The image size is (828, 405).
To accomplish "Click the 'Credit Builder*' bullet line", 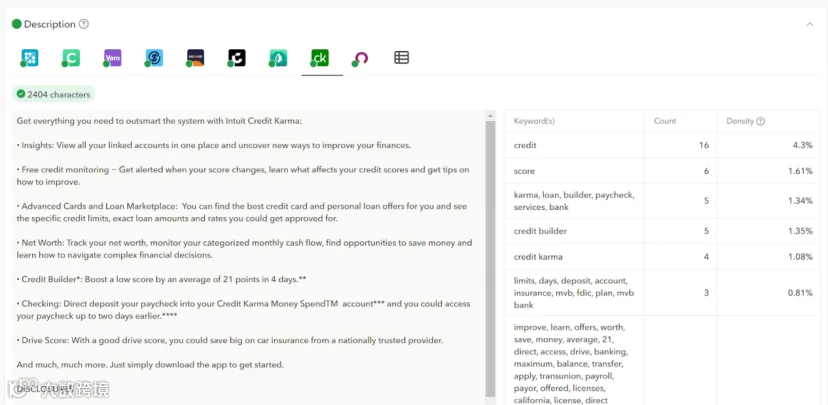I will point(161,279).
